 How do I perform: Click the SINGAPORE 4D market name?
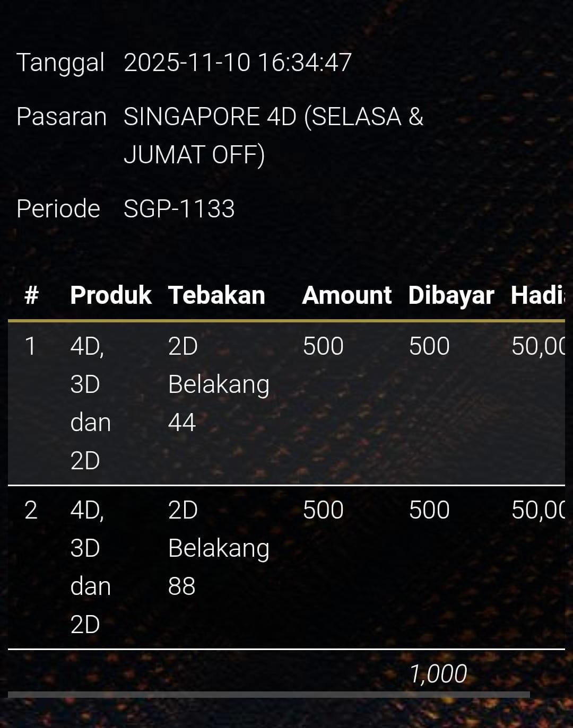273,135
